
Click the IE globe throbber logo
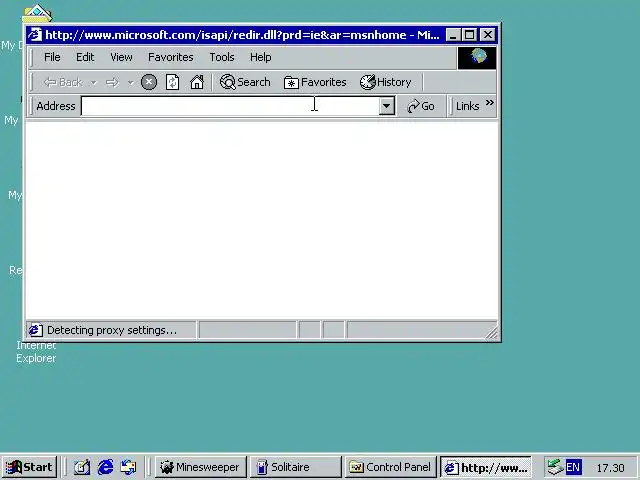click(x=477, y=58)
